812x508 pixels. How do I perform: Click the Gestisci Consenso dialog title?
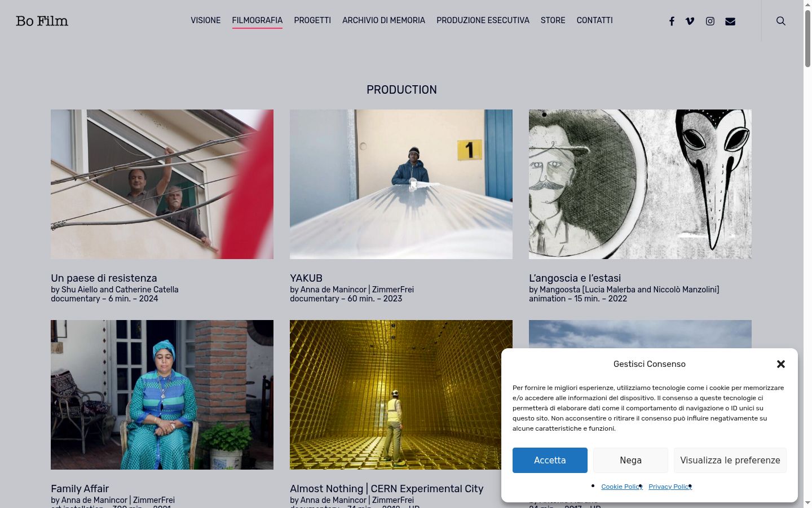(650, 364)
